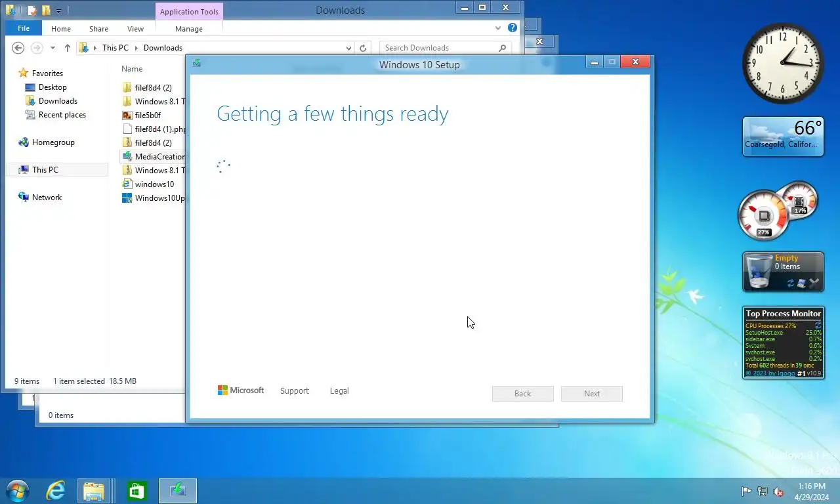The width and height of the screenshot is (840, 504).
Task: Select Homegroup in the navigation pane
Action: coord(53,142)
